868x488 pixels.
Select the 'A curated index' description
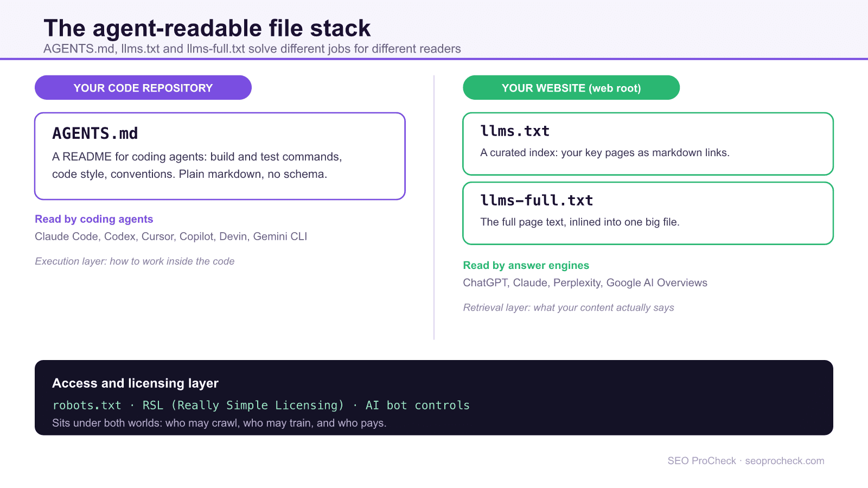605,153
